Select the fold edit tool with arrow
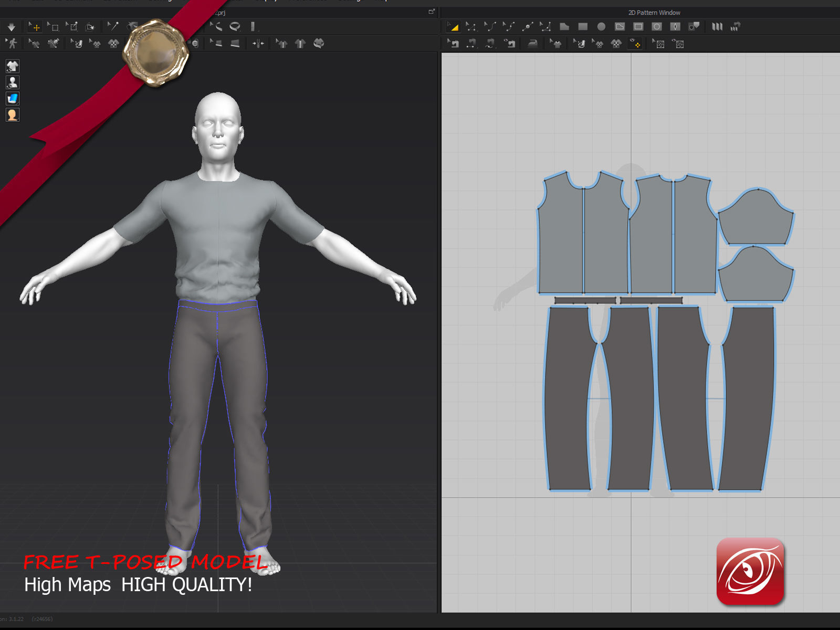The image size is (840, 630). (x=216, y=43)
